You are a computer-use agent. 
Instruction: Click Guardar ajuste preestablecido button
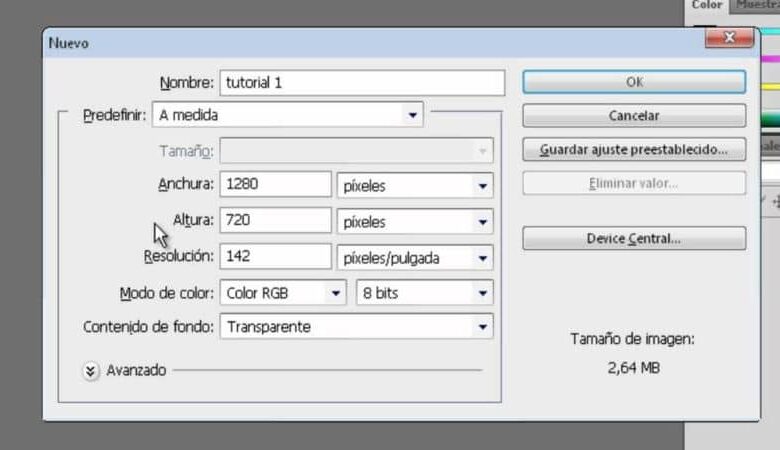click(634, 149)
